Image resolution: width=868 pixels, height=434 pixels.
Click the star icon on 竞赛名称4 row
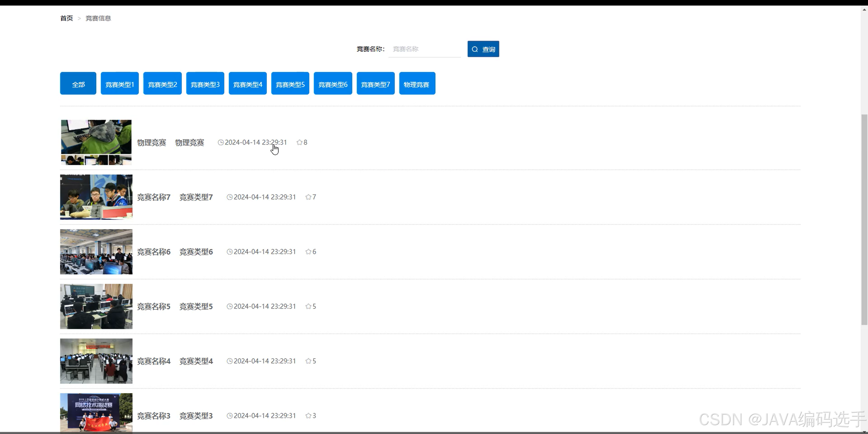308,361
